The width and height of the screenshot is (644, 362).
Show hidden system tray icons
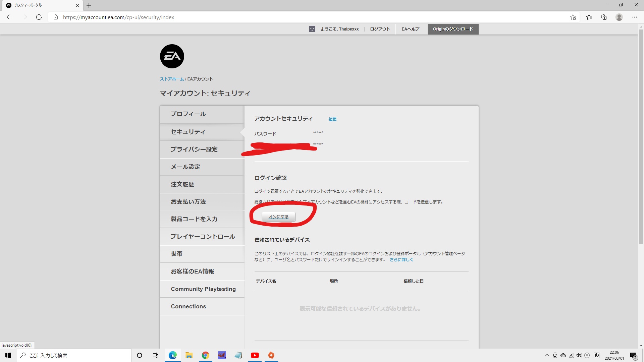547,355
